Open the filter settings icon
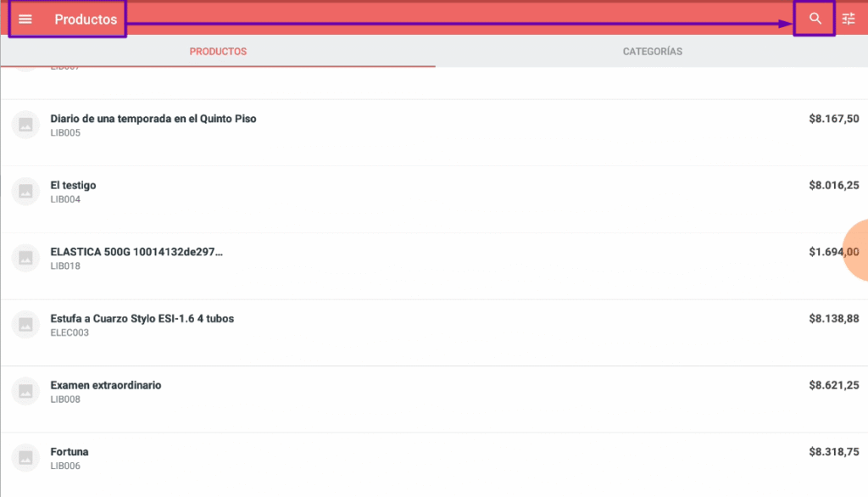 pos(849,19)
